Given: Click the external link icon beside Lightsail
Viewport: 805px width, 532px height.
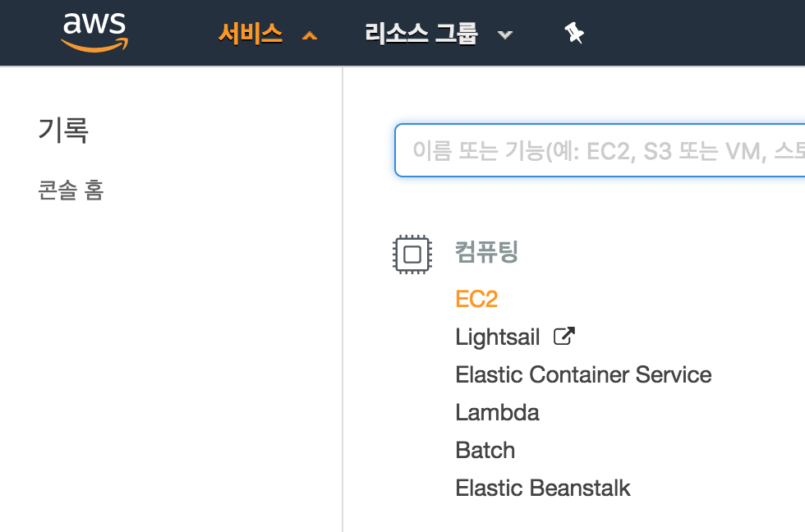Looking at the screenshot, I should 564,336.
